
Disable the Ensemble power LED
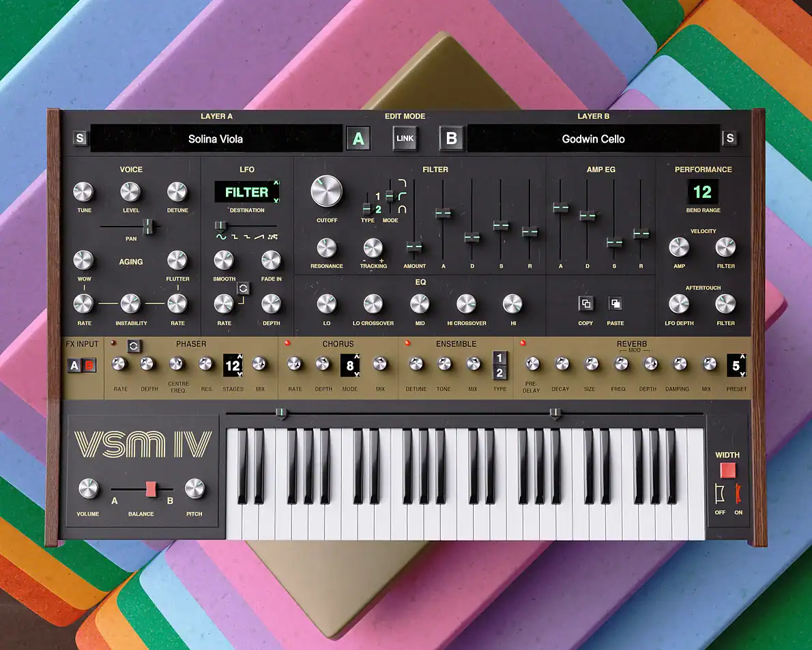pyautogui.click(x=407, y=343)
